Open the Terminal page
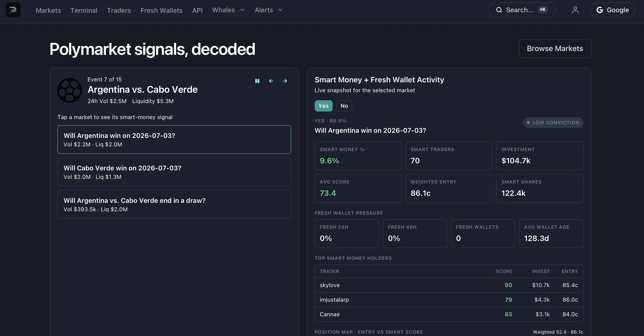This screenshot has width=644, height=336. (x=84, y=10)
